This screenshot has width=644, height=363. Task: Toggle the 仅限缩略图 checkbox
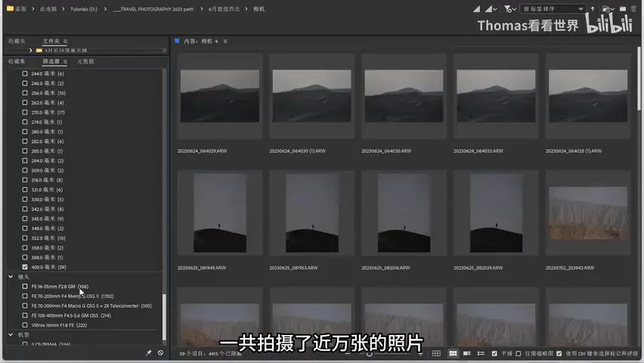click(519, 353)
